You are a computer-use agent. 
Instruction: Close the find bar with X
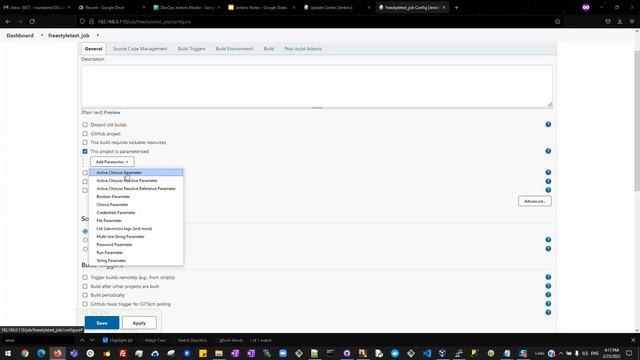click(x=633, y=340)
